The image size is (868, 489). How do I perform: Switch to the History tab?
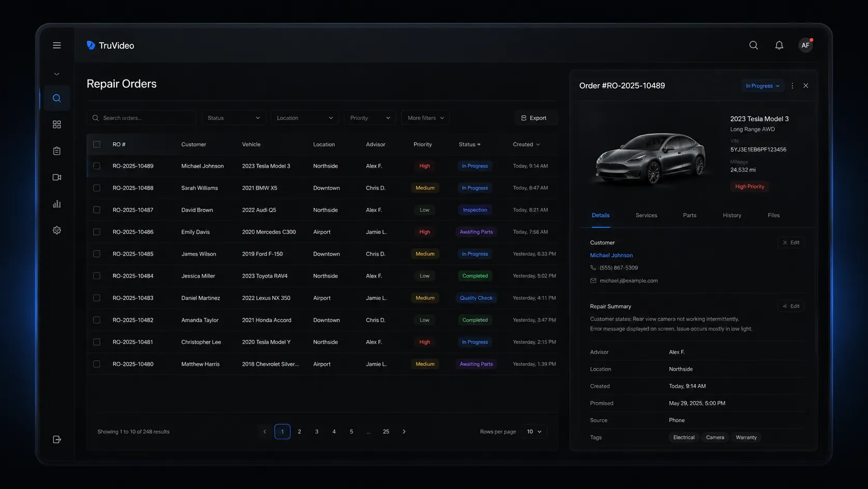point(732,215)
